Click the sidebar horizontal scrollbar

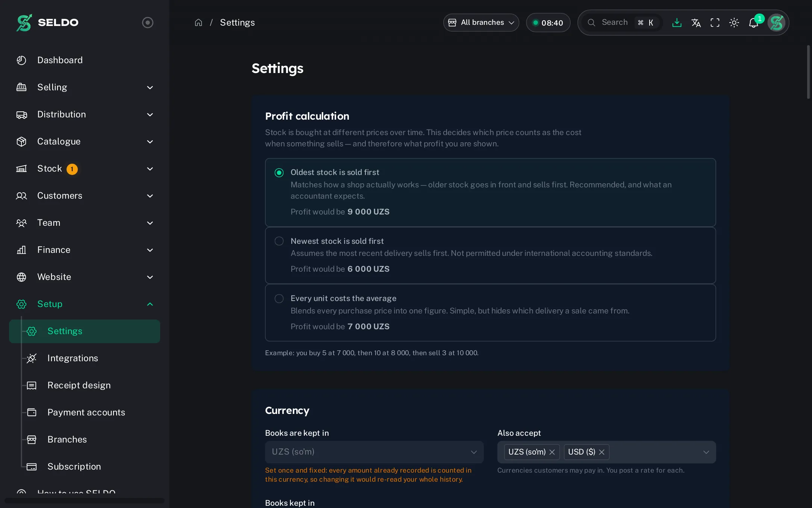(x=85, y=500)
